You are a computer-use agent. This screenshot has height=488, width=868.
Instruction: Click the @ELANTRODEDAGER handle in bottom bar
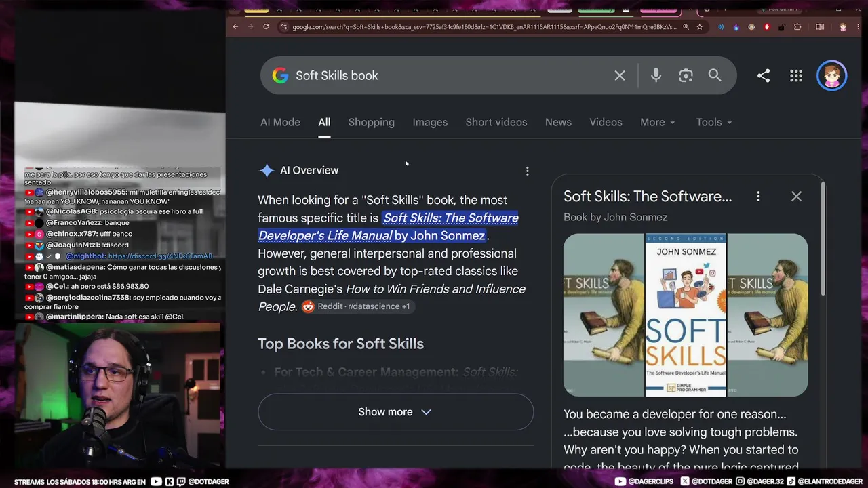click(831, 482)
